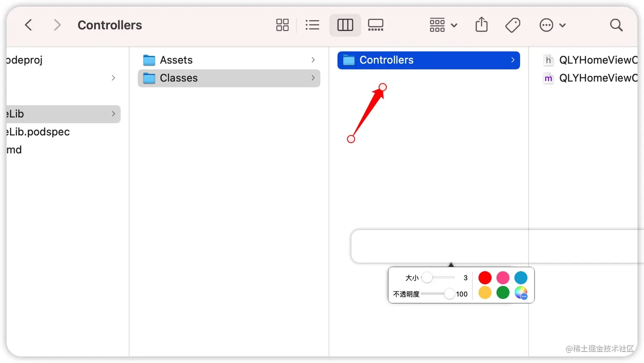Viewport: 644px width, 363px height.
Task: Open the group-by options dropdown
Action: coord(443,25)
